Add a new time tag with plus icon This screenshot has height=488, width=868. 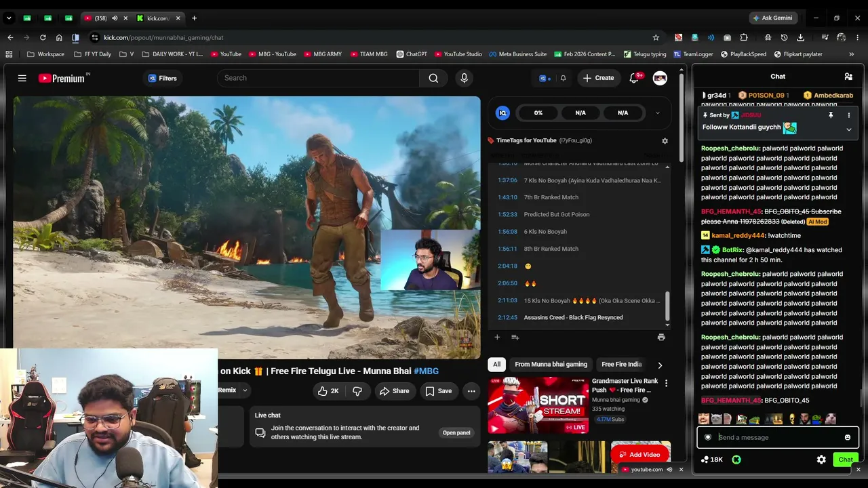[497, 337]
